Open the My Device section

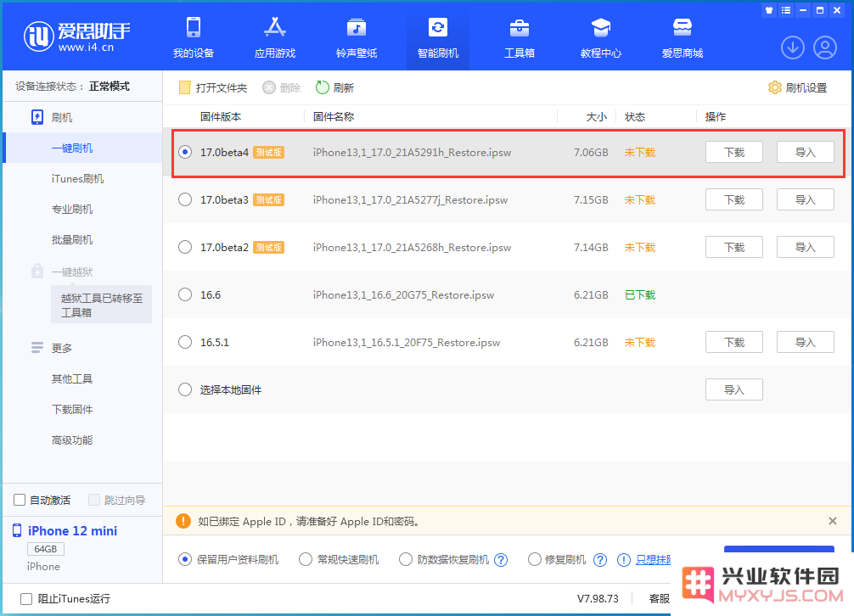coord(194,37)
